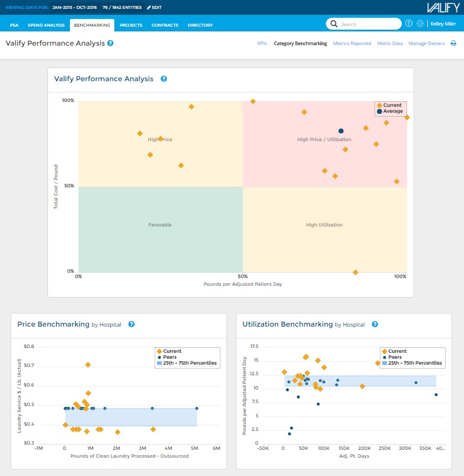Image resolution: width=464 pixels, height=476 pixels.
Task: Click the Total Cost / Pound axis title
Action: coord(56,187)
